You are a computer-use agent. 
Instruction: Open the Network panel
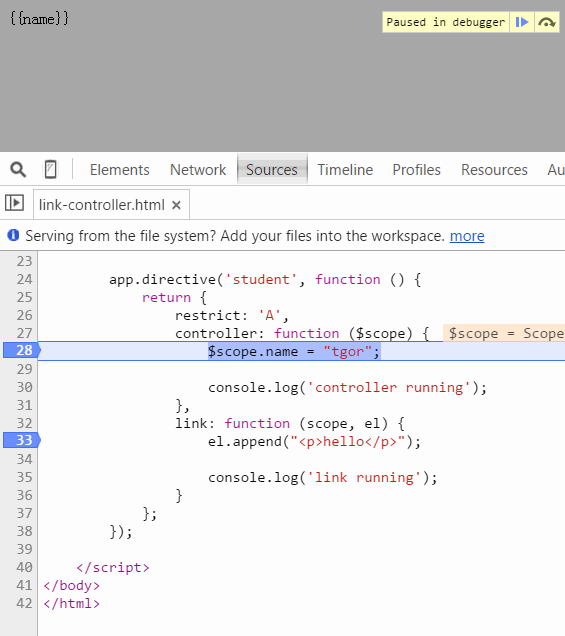(x=198, y=170)
